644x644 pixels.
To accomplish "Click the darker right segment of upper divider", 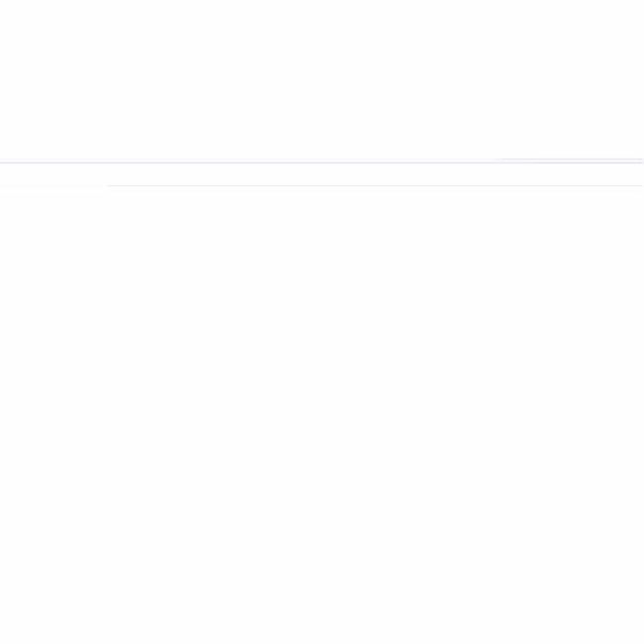I will pyautogui.click(x=571, y=161).
